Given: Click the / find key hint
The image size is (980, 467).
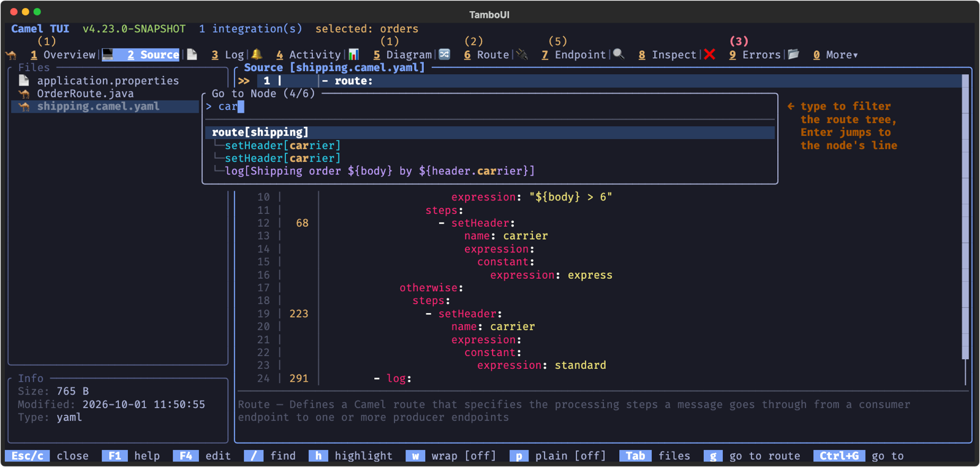Looking at the screenshot, I should pyautogui.click(x=269, y=456).
